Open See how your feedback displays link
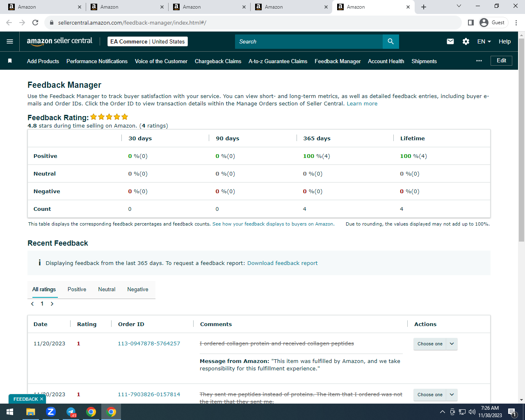The image size is (525, 420). click(x=273, y=224)
